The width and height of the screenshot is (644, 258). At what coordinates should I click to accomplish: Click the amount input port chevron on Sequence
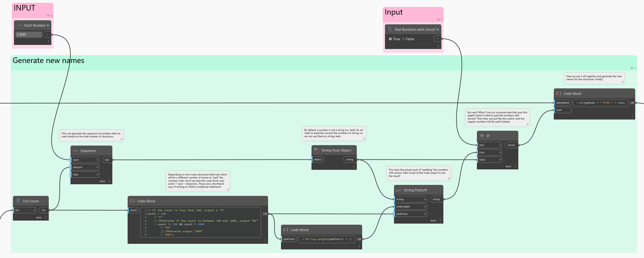point(97,167)
